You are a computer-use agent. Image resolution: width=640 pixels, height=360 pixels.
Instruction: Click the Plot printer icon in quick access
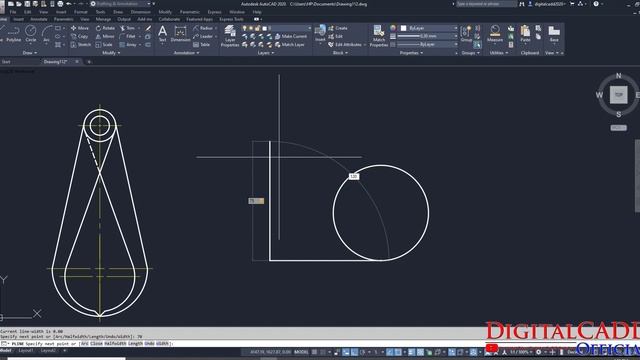(x=60, y=4)
